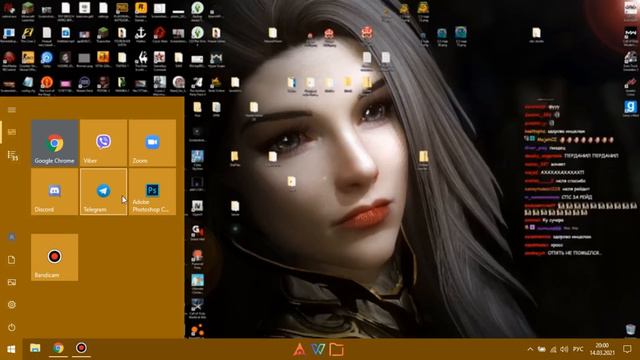640x360 pixels.
Task: Change the input language РУС indicator
Action: point(578,349)
